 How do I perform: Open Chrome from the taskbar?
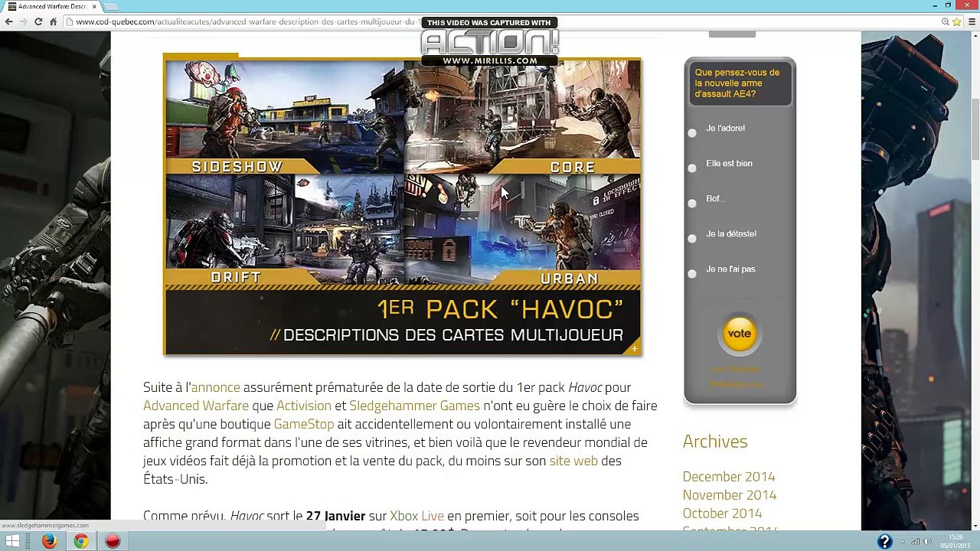[x=81, y=542]
